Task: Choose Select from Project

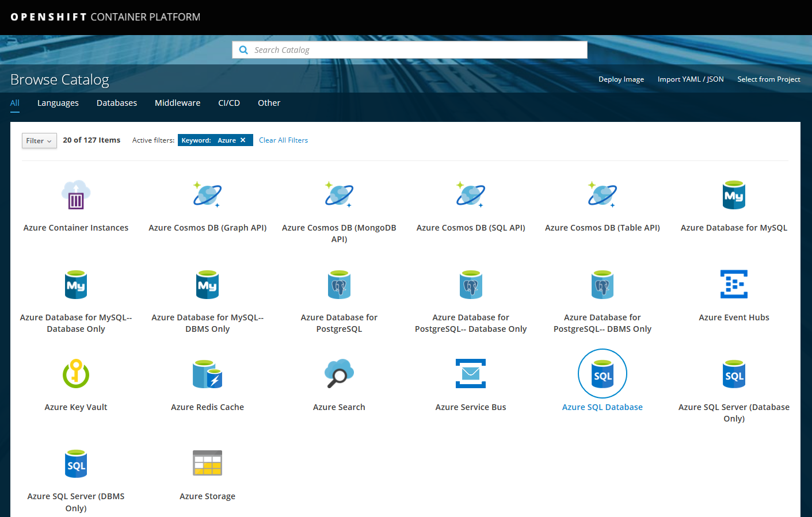Action: click(769, 79)
